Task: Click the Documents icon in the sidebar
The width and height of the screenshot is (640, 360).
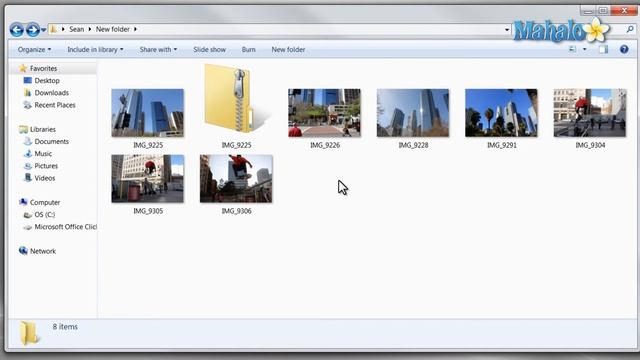Action: tap(27, 142)
